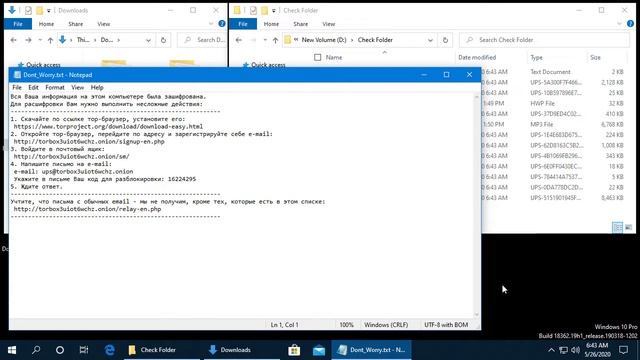This screenshot has height=360, width=640.
Task: Expand address history dropdown in Check Folder window
Action: (430, 40)
